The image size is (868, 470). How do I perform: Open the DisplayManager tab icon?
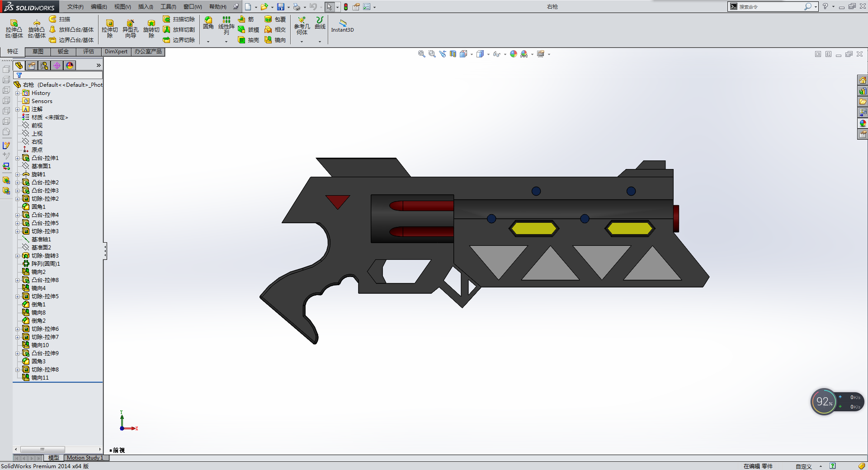(70, 66)
